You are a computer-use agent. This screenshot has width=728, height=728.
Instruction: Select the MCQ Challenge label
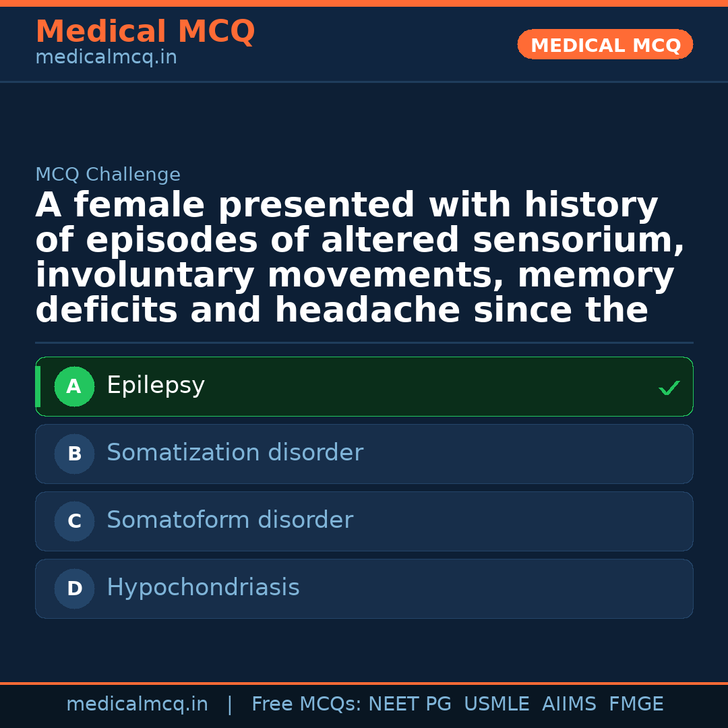[108, 175]
